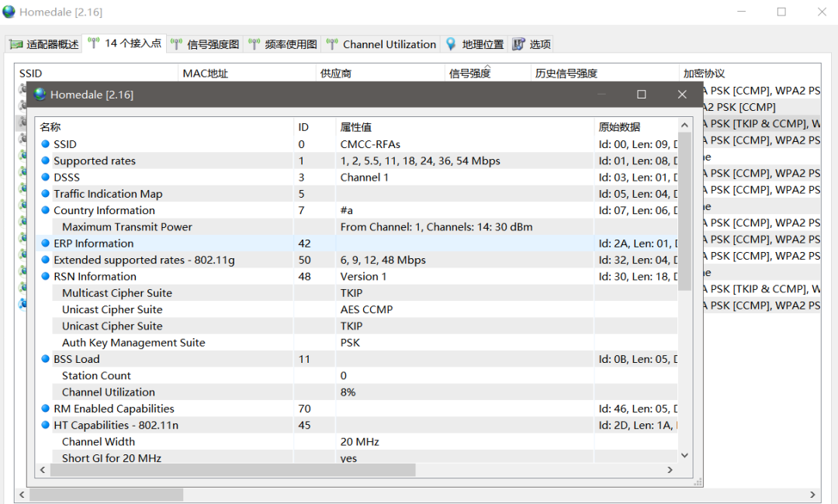This screenshot has height=504, width=838.
Task: Click the Channel Utilization antenna icon
Action: 332,44
